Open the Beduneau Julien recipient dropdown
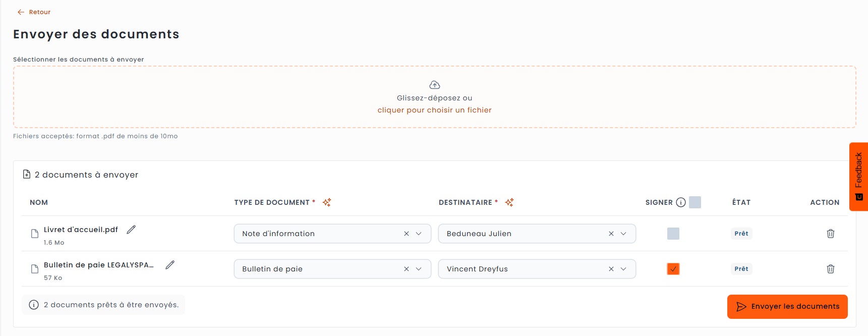Image resolution: width=868 pixels, height=336 pixels. [623, 234]
